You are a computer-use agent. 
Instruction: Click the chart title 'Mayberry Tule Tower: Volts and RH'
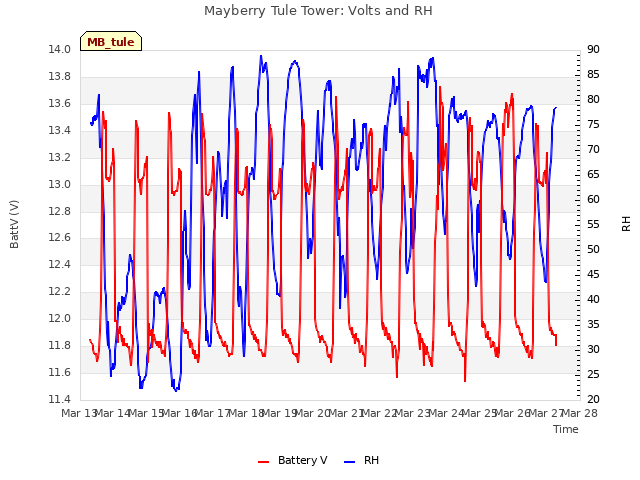[318, 11]
